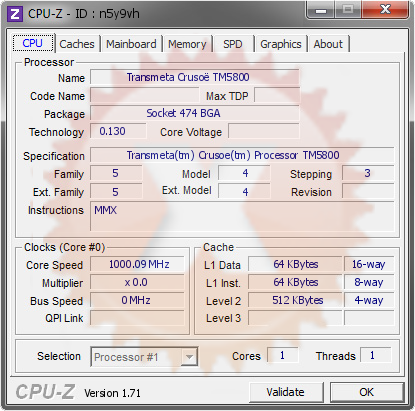Click the empty Code Name field
The width and height of the screenshot is (415, 411).
(x=145, y=95)
